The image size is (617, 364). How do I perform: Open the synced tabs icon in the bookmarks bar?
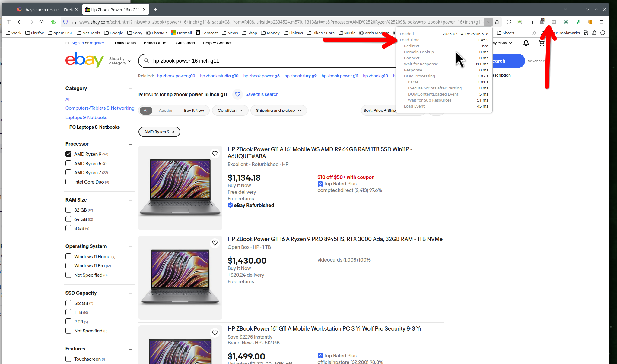pos(586,33)
